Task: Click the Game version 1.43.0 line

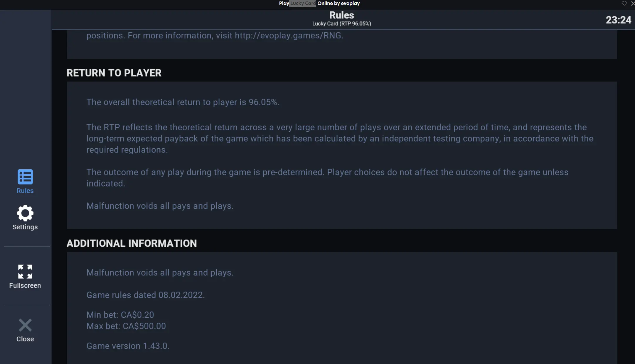Action: [128, 346]
